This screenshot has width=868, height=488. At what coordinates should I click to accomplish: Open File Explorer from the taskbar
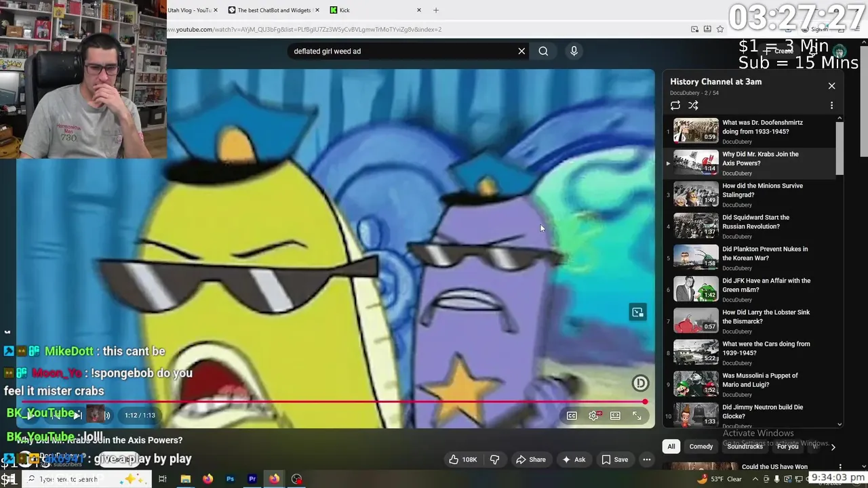click(185, 479)
